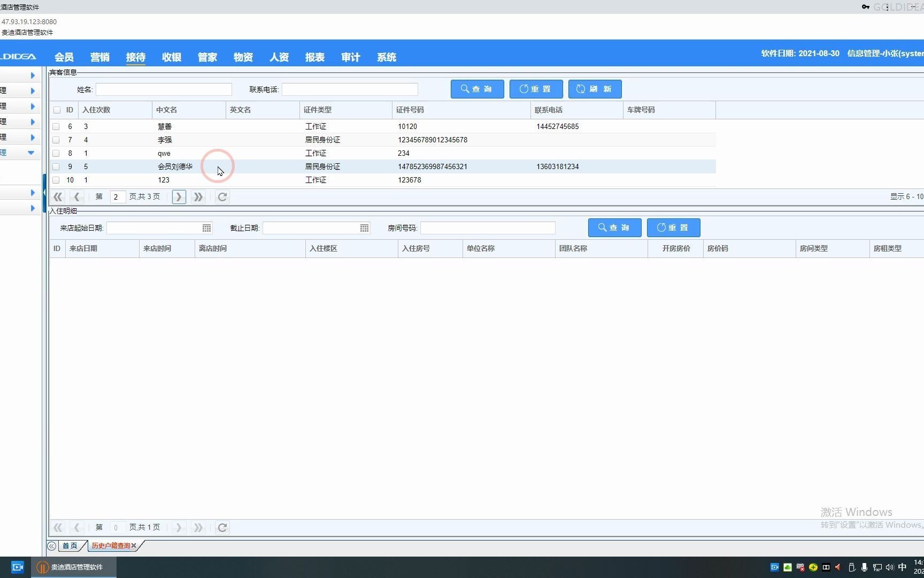Collapse the left sidebar with the splitter handle

coord(44,193)
